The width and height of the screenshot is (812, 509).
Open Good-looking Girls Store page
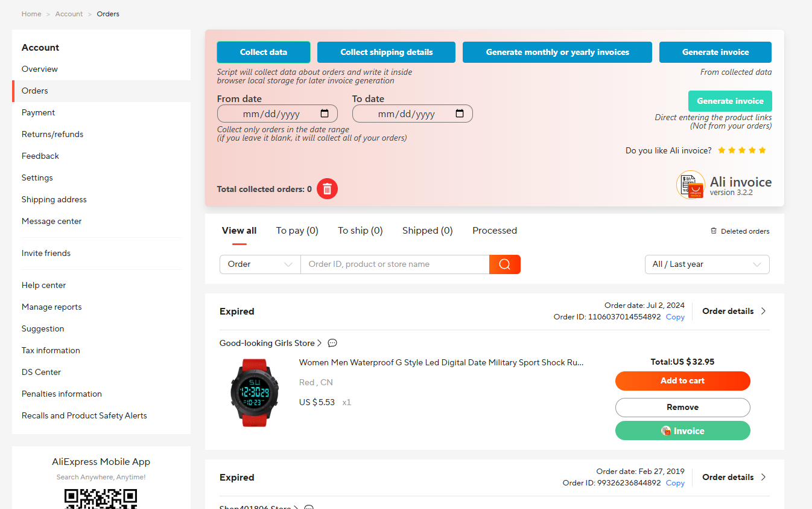pyautogui.click(x=271, y=343)
